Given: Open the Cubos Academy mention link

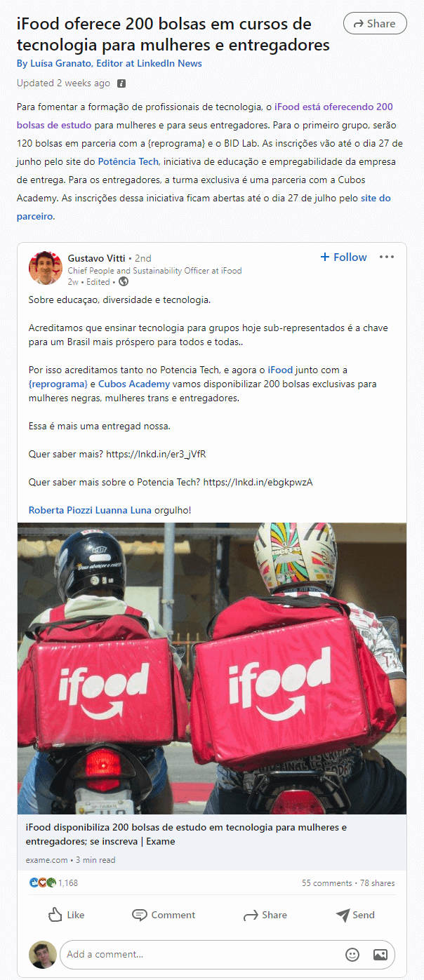Looking at the screenshot, I should tap(134, 384).
